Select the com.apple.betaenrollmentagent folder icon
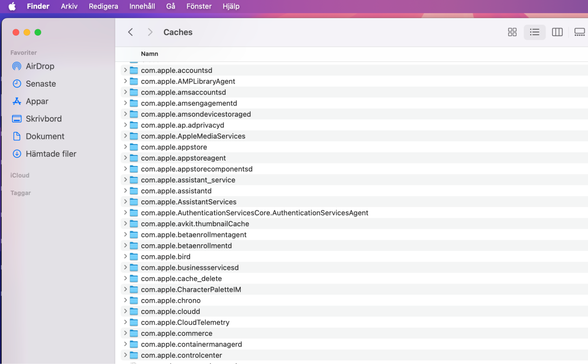Screen dimensions: 588x364 click(x=134, y=235)
